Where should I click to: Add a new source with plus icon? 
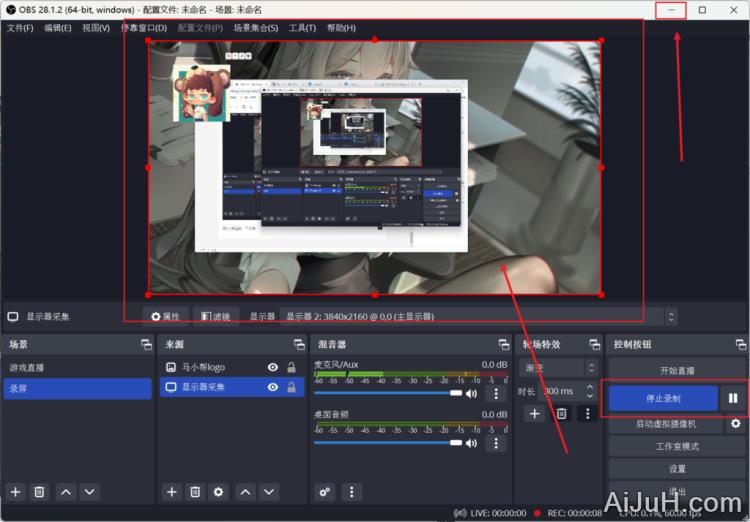coord(171,492)
